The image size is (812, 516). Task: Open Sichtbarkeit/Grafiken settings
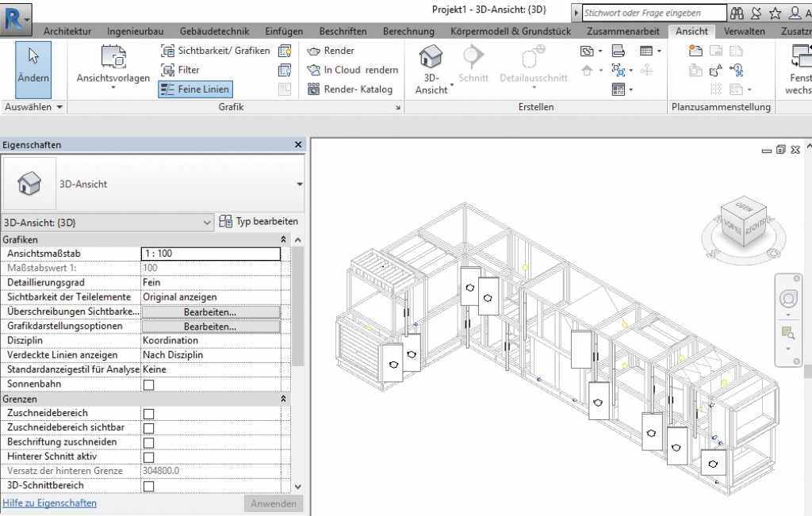click(215, 51)
